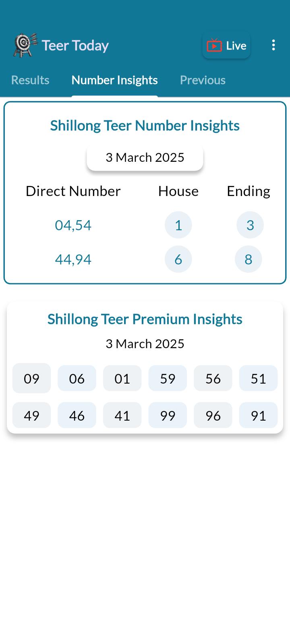The image size is (290, 644).
Task: Open the three-dot overflow menu
Action: tap(273, 45)
